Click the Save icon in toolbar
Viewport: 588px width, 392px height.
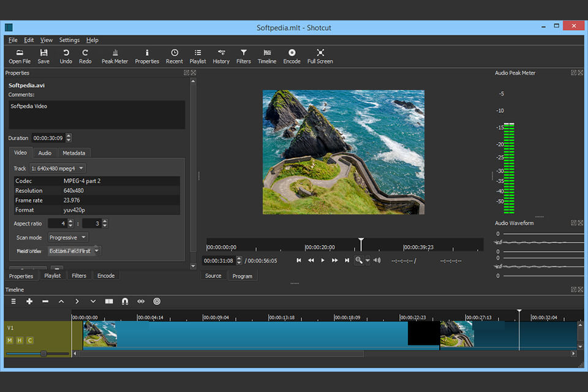tap(43, 56)
